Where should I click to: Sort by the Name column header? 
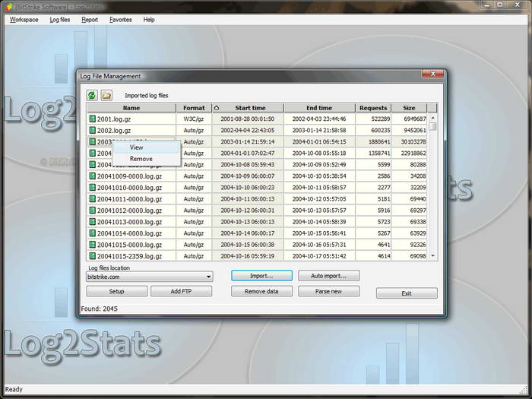pos(131,108)
